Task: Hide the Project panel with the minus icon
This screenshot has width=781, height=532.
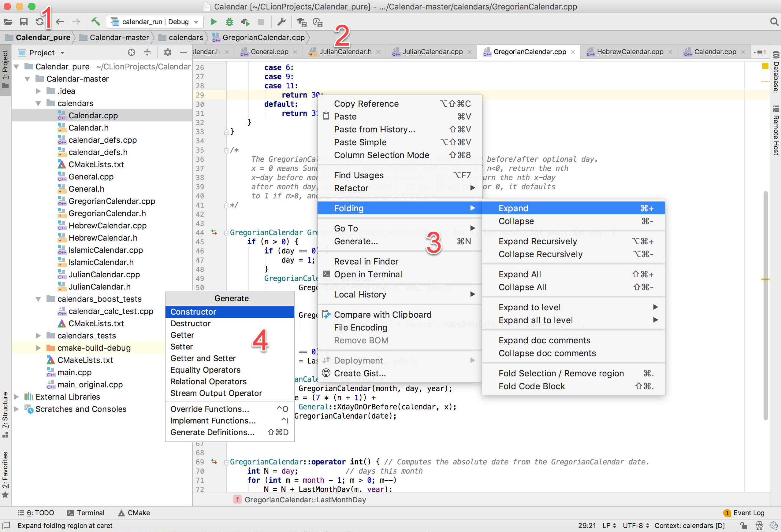Action: [183, 52]
